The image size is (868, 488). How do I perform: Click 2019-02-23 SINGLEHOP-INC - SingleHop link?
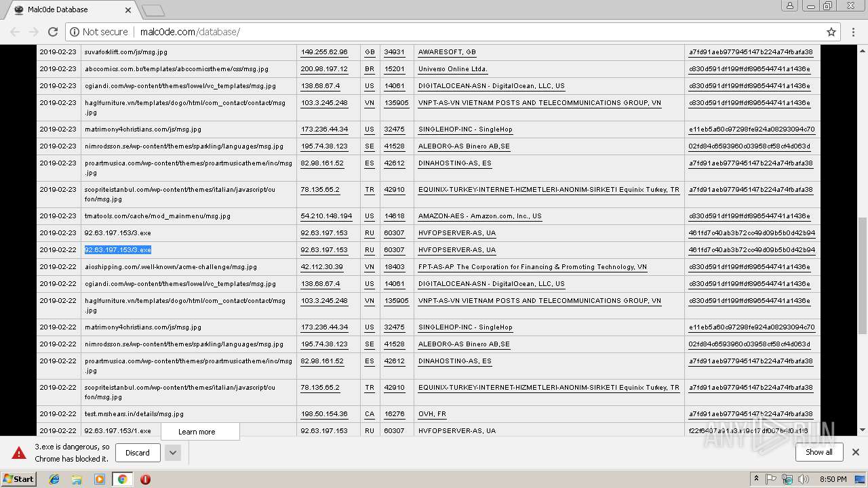[x=465, y=129]
